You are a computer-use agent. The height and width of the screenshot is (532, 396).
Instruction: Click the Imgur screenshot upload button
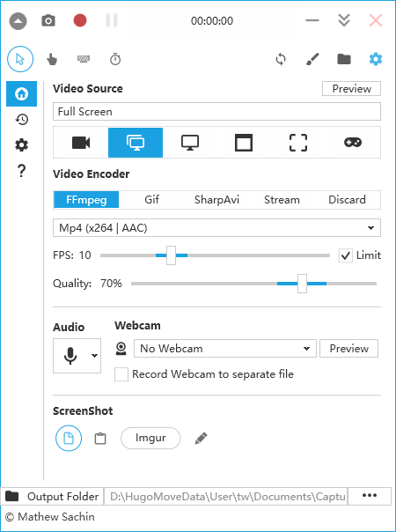(x=150, y=438)
